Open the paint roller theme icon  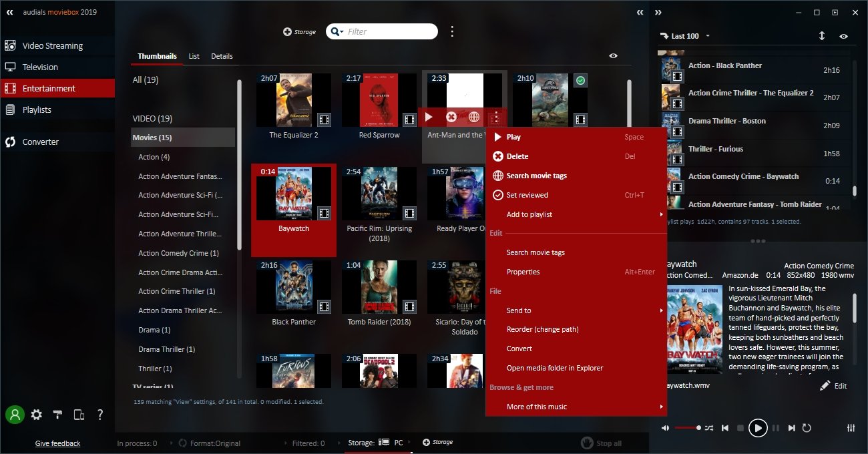(x=58, y=415)
